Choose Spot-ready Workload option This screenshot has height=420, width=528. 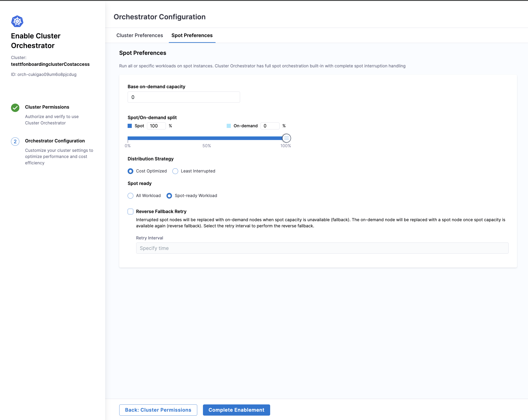(x=169, y=196)
